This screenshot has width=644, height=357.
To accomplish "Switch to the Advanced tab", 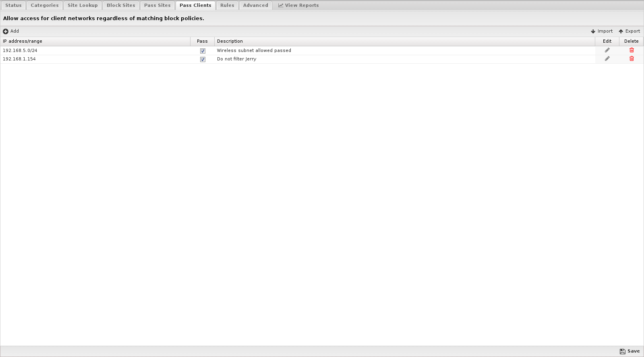I will click(x=256, y=5).
